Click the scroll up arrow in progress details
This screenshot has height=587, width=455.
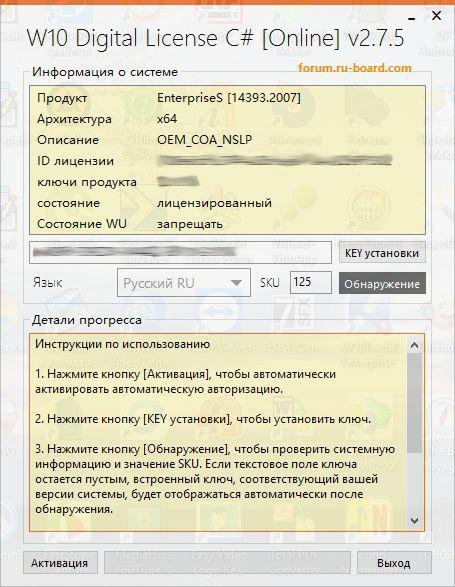coord(414,345)
